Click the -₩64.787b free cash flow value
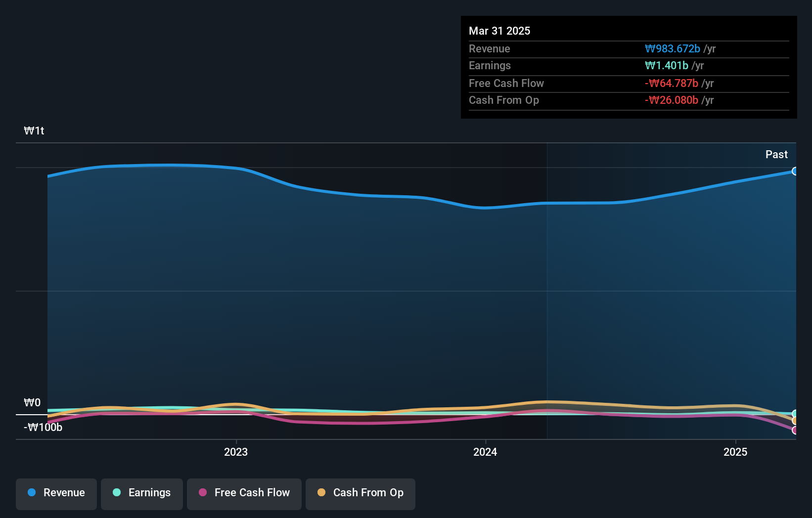Image resolution: width=812 pixels, height=518 pixels. point(672,83)
